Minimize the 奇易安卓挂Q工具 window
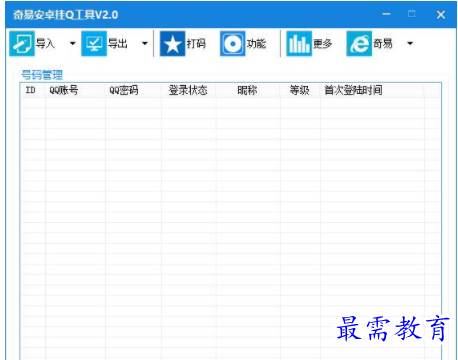This screenshot has width=458, height=360. pyautogui.click(x=386, y=14)
